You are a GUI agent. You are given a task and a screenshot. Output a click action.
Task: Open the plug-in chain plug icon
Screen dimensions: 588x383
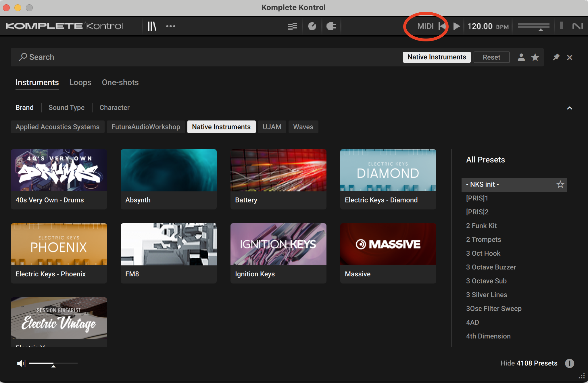tap(331, 26)
